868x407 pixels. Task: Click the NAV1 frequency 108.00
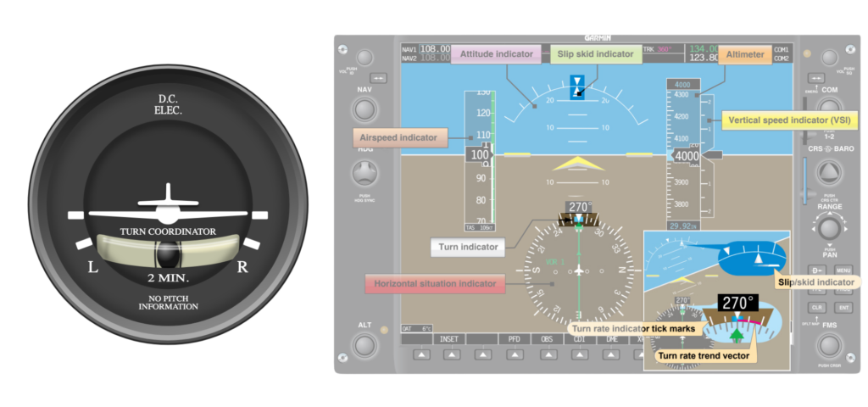pyautogui.click(x=435, y=48)
